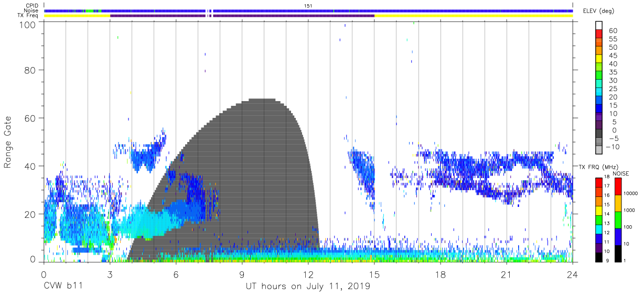644x297 pixels.
Task: Click 'UT hours on July 11, 2019' axis title
Action: (308, 287)
